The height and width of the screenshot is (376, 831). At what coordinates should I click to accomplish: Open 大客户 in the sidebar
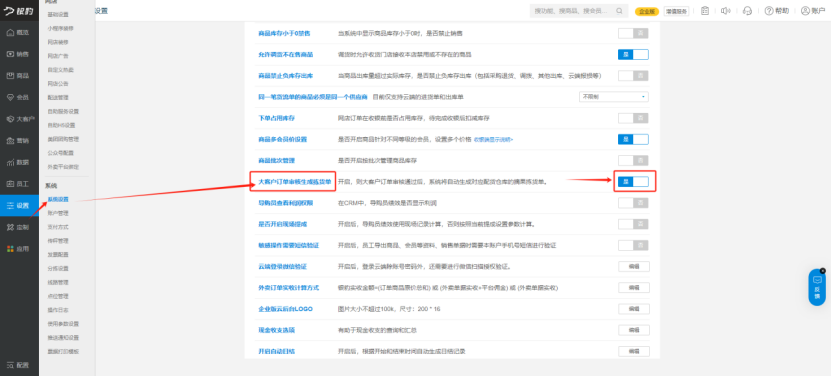(x=19, y=119)
